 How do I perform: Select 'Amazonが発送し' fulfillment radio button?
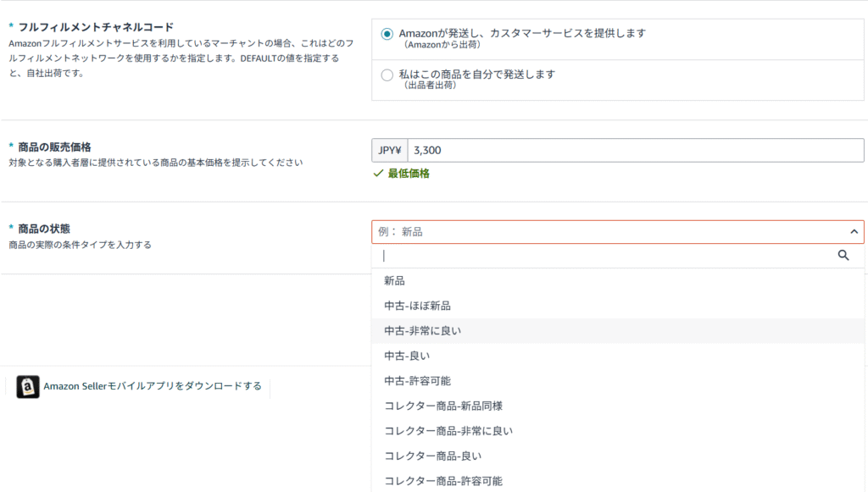click(x=387, y=34)
